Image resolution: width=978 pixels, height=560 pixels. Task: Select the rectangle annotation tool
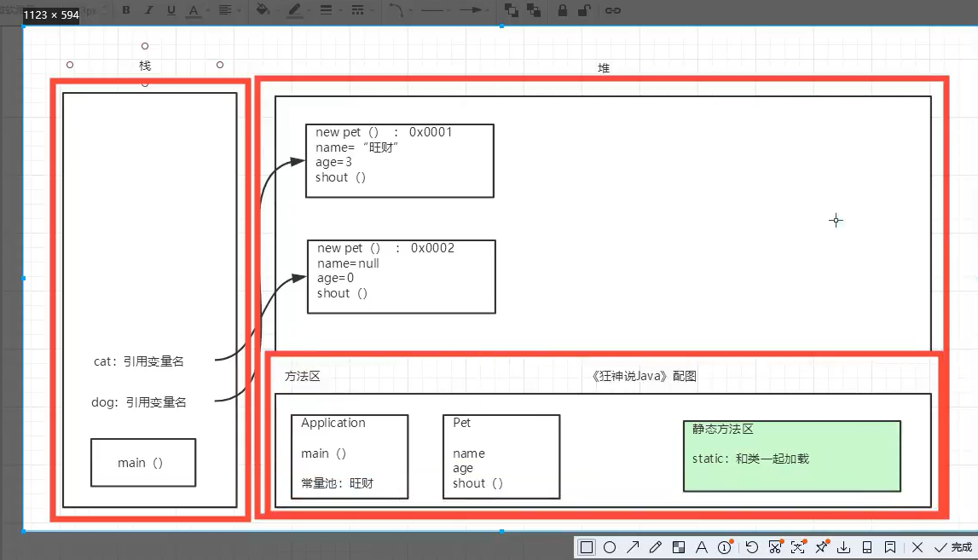pos(587,547)
